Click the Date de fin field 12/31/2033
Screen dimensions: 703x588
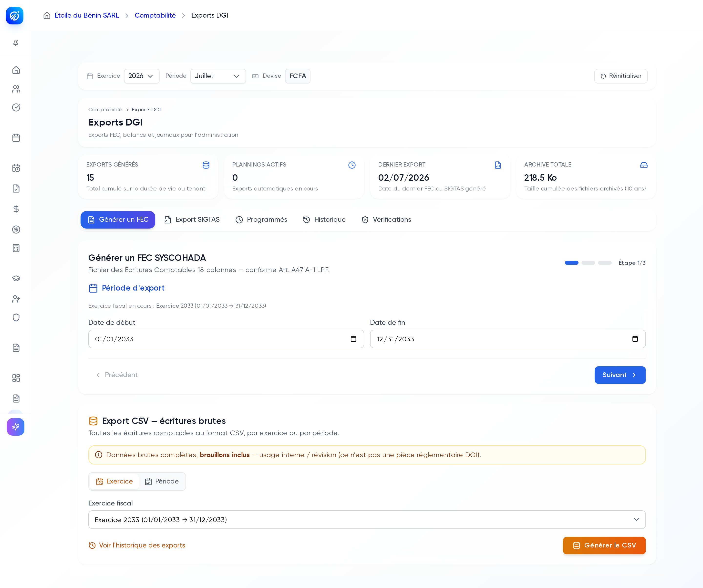point(508,339)
